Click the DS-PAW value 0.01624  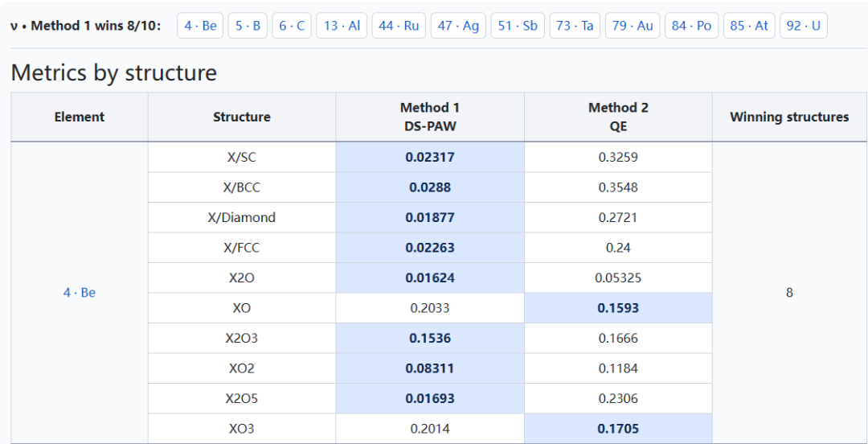coord(429,277)
